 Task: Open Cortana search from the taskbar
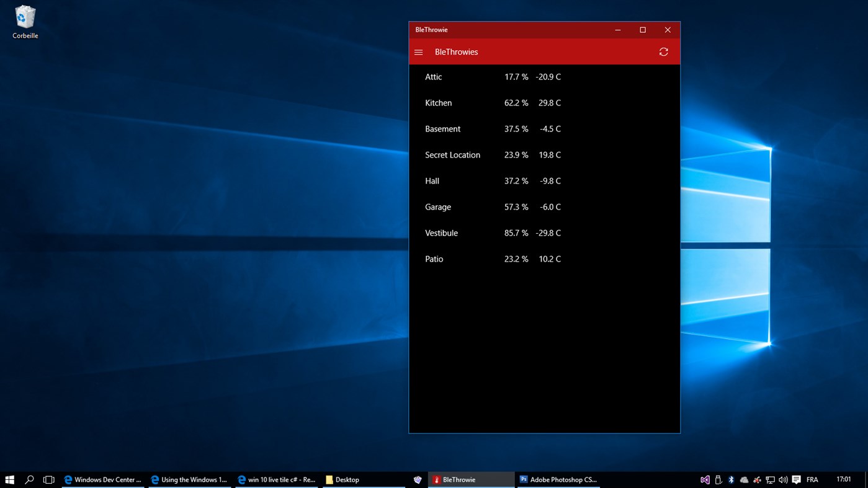pyautogui.click(x=29, y=479)
